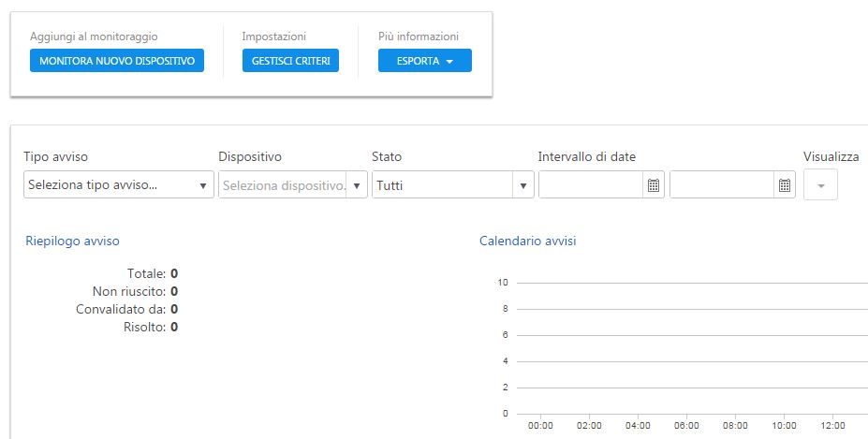Viewport: 868px width, 439px height.
Task: Select the 'Seleziona tipo avviso...' combo box
Action: (109, 185)
